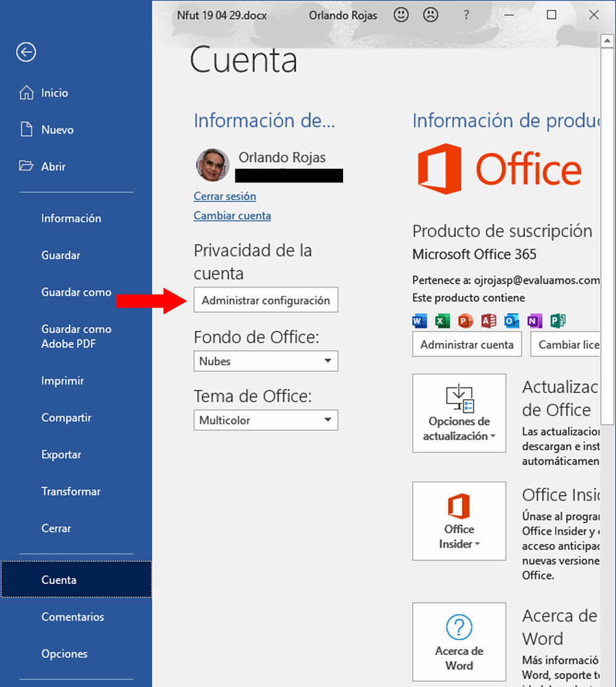Viewport: 616px width, 687px height.
Task: Click the question mark help icon
Action: pos(466,15)
